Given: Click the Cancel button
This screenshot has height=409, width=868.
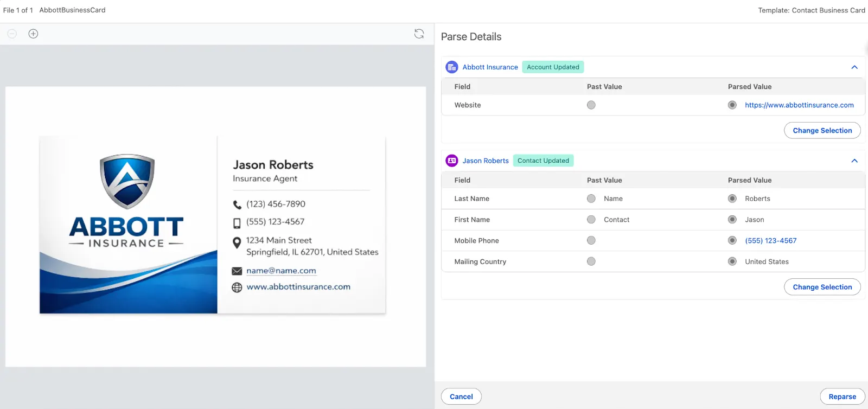Looking at the screenshot, I should pyautogui.click(x=461, y=397).
